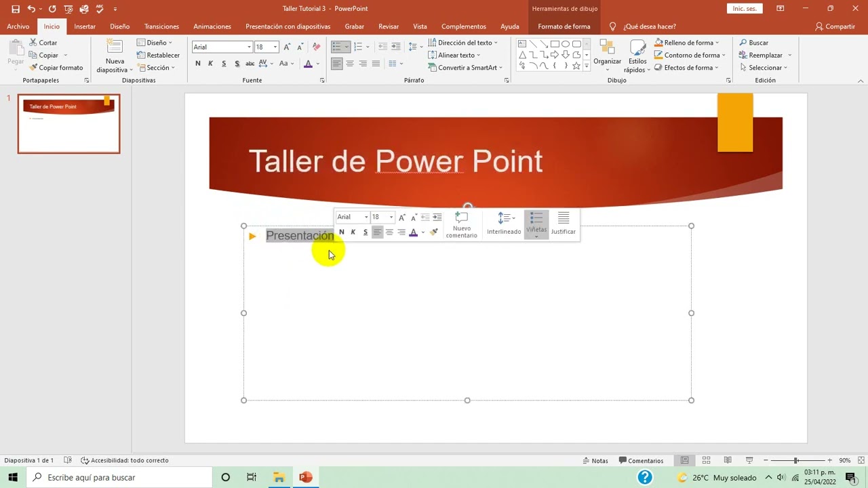Toggle bold N in the ribbon
The image size is (868, 488).
pos(198,64)
